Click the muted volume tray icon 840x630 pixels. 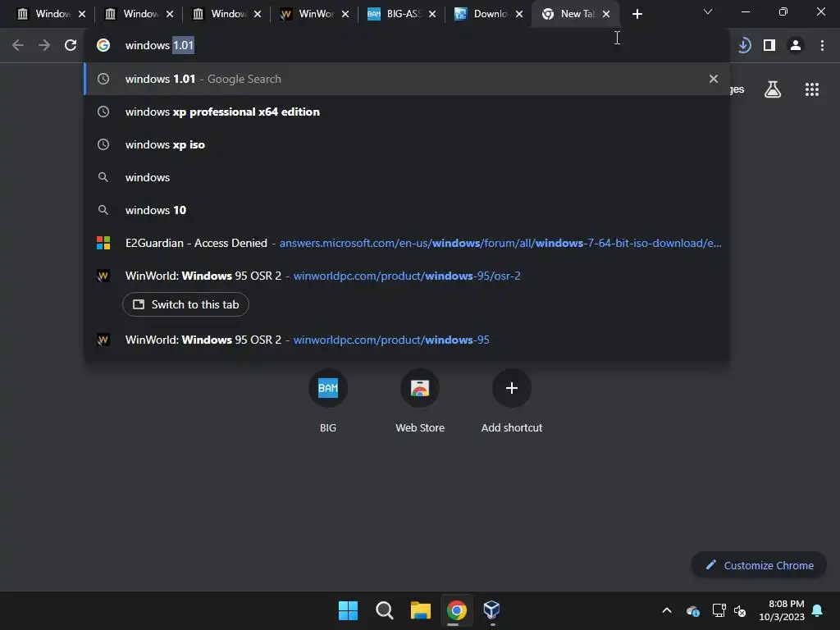tap(741, 610)
